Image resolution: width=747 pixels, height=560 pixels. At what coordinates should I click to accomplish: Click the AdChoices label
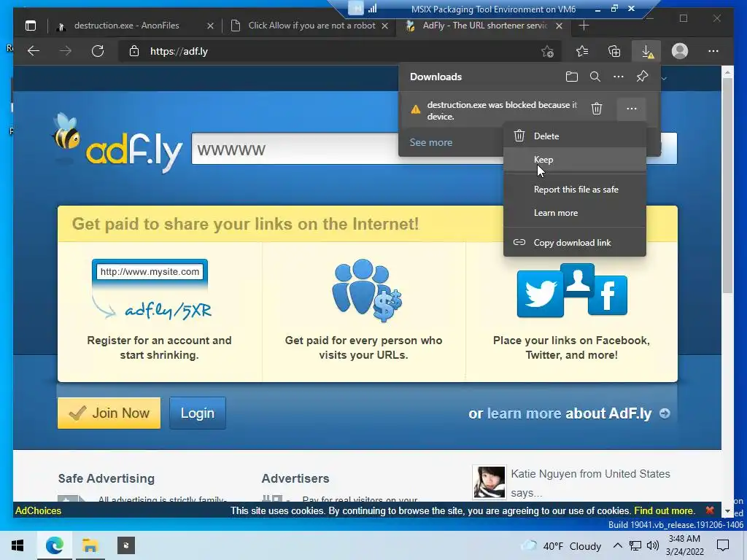[38, 510]
